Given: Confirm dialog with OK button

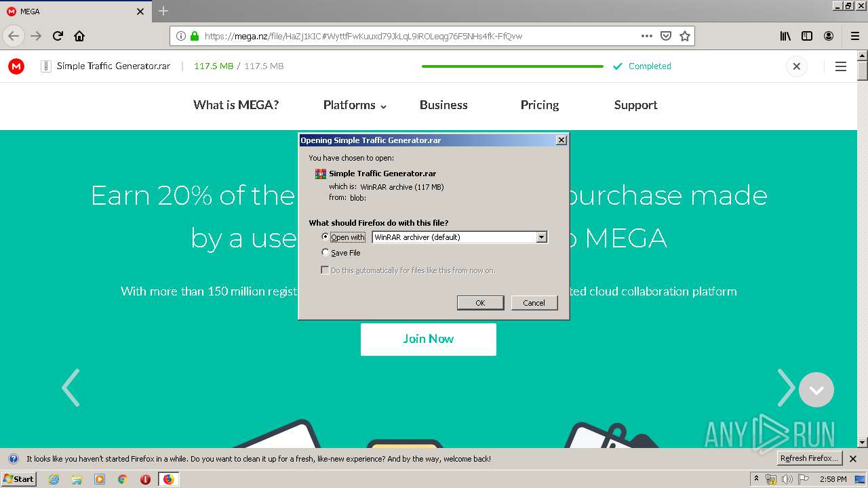Looking at the screenshot, I should pyautogui.click(x=480, y=303).
